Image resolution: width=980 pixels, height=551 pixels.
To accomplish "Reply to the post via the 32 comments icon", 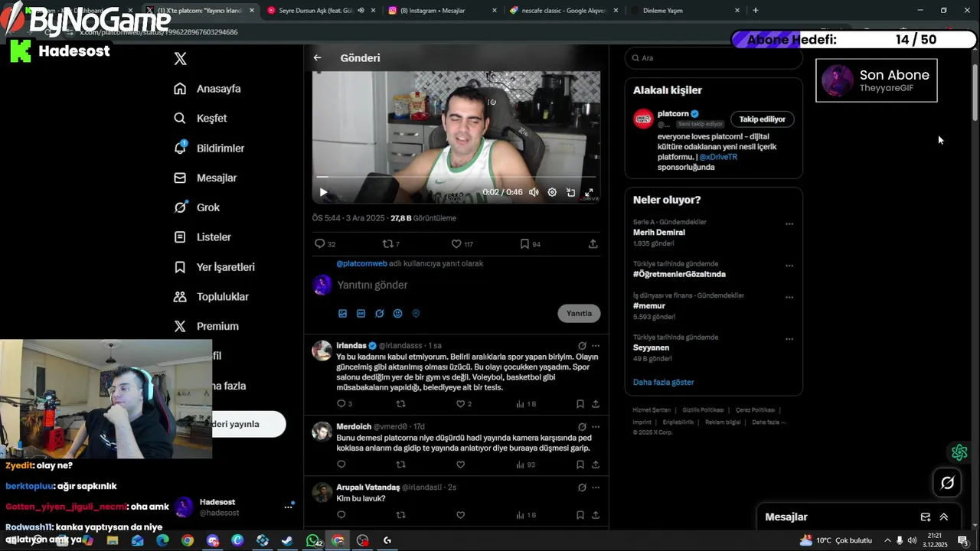I will [325, 244].
